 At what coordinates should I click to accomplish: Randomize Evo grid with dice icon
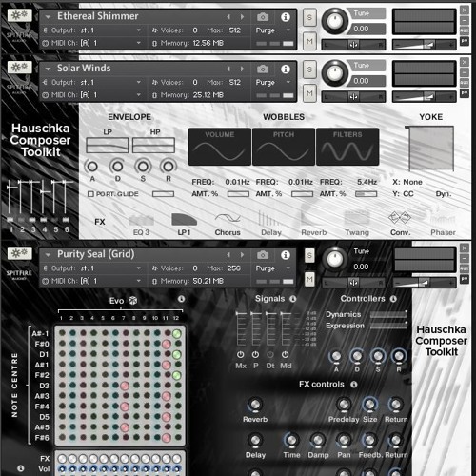point(132,300)
